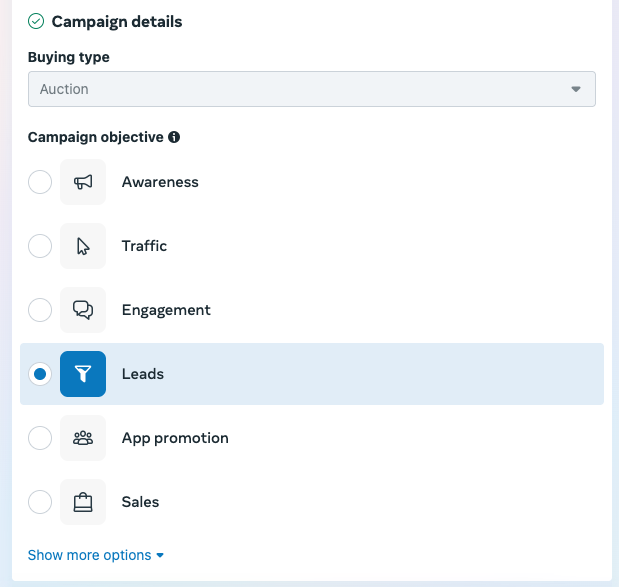619x587 pixels.
Task: Click the caret next to Show more options
Action: point(160,555)
